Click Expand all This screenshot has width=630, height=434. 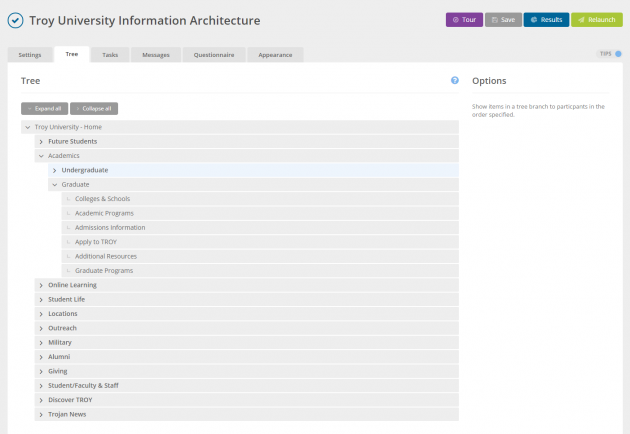coord(45,108)
